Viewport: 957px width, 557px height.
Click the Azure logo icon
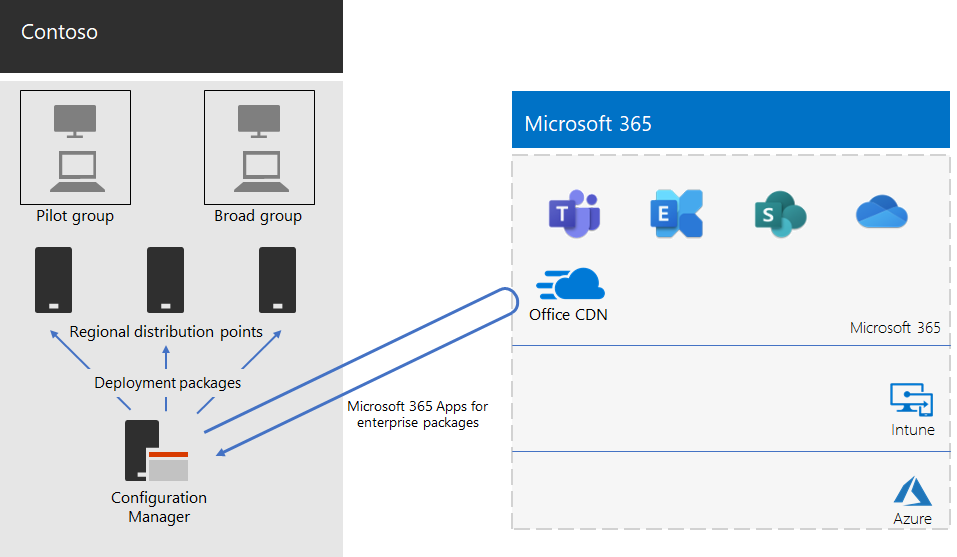click(912, 491)
